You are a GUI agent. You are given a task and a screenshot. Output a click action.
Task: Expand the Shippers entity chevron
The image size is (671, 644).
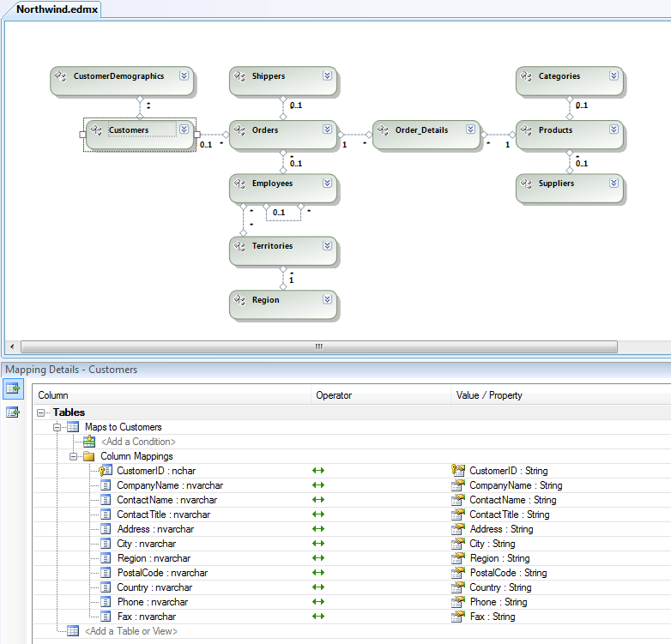tap(328, 75)
